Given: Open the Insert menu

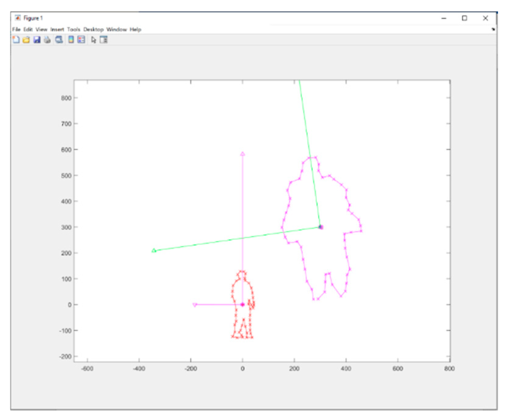Looking at the screenshot, I should pos(57,29).
